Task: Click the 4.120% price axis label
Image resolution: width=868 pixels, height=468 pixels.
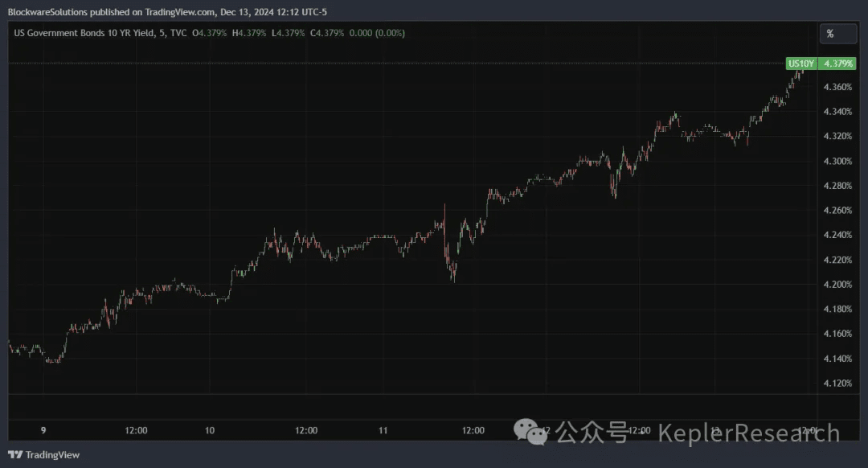Action: tap(837, 384)
